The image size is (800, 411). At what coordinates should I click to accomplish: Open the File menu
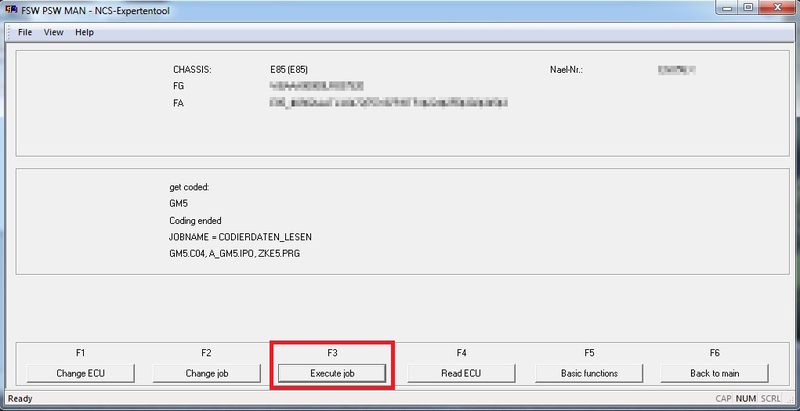click(25, 32)
